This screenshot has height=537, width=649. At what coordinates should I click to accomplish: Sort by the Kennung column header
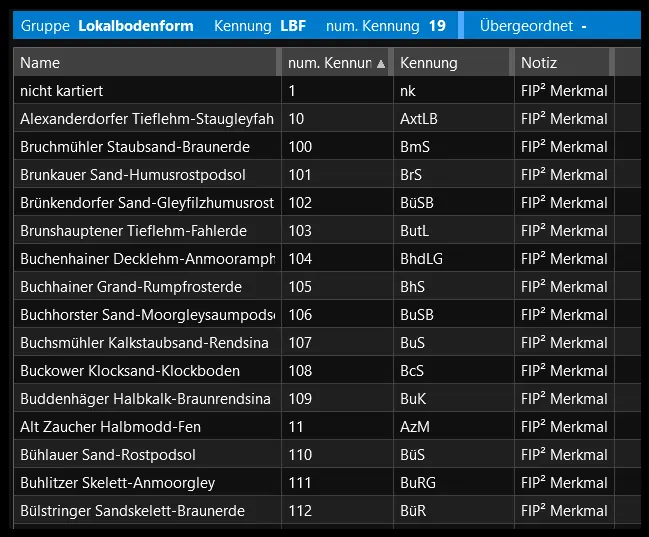(452, 63)
